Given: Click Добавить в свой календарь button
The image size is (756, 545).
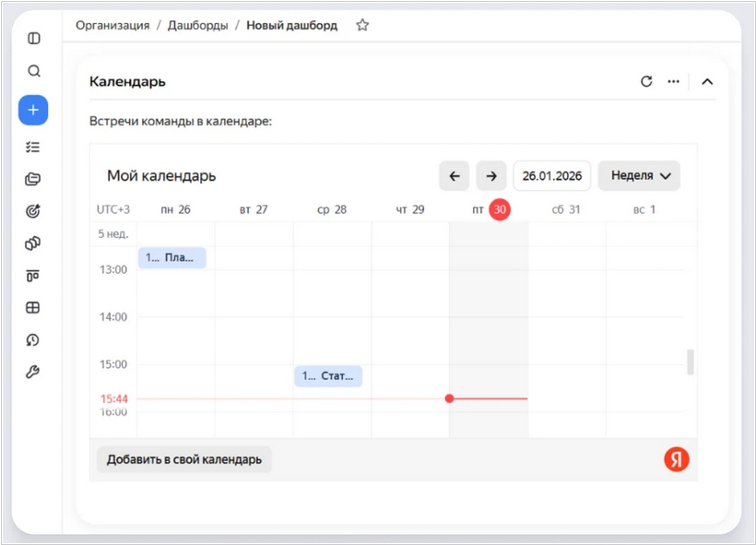Looking at the screenshot, I should pos(184,459).
